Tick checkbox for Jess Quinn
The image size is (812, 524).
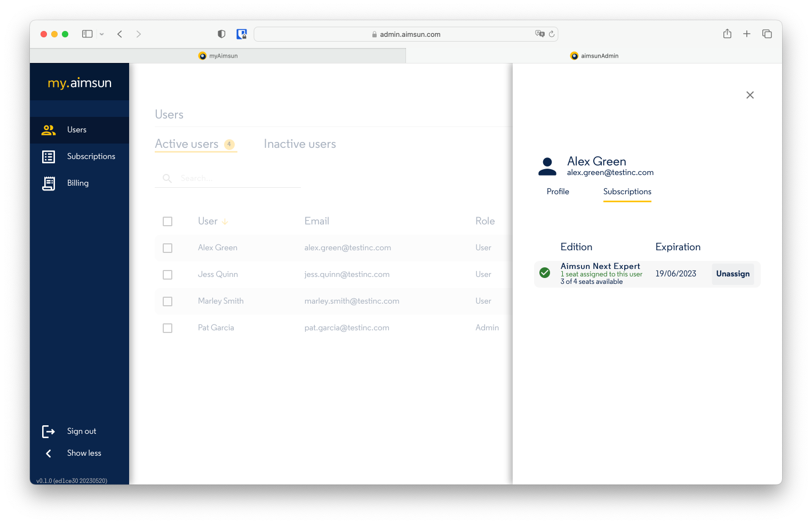(x=168, y=275)
